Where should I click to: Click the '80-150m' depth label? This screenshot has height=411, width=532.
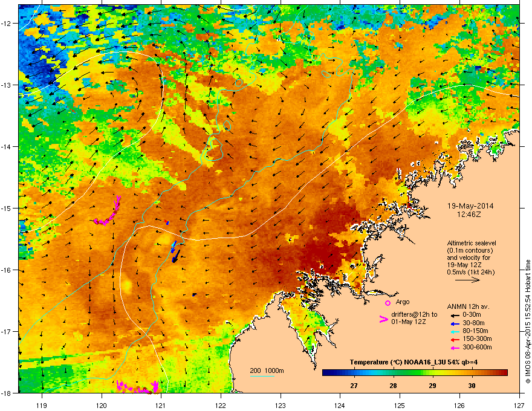[x=475, y=331]
